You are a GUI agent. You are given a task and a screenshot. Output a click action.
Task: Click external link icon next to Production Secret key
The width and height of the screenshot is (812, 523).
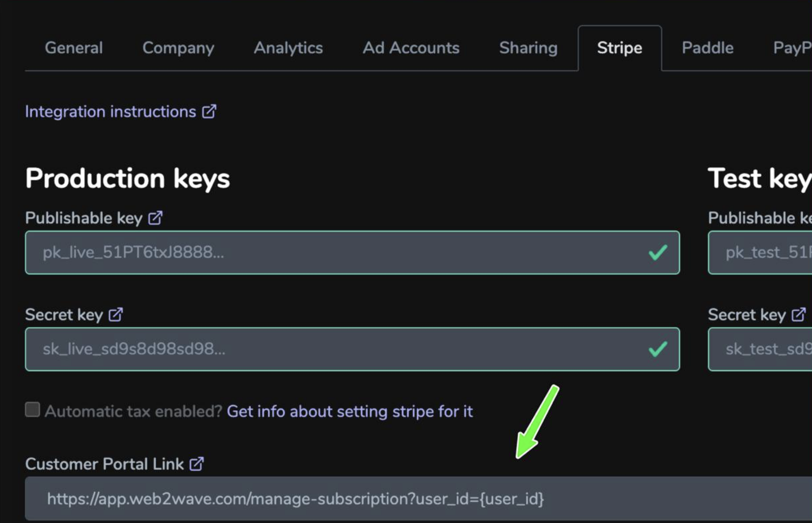(116, 315)
